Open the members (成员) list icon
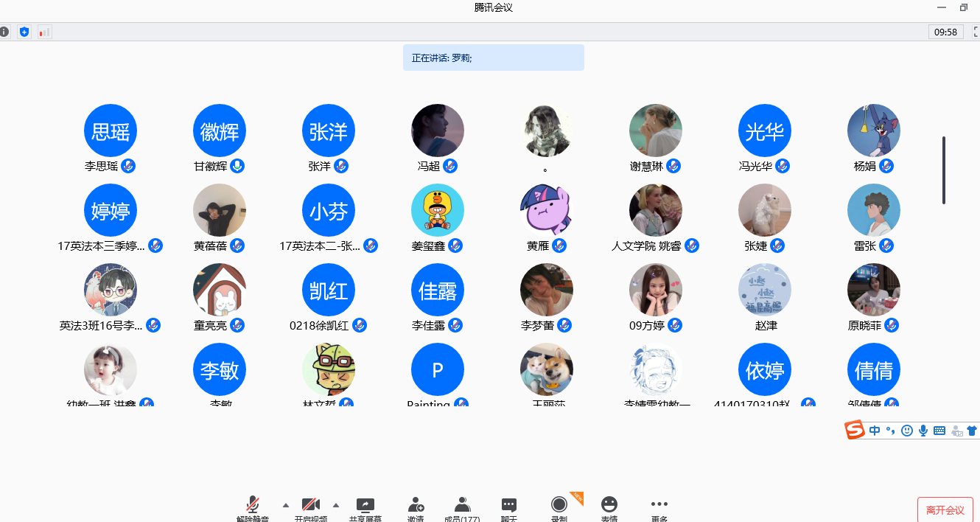Viewport: 980px width, 522px height. pos(462,506)
